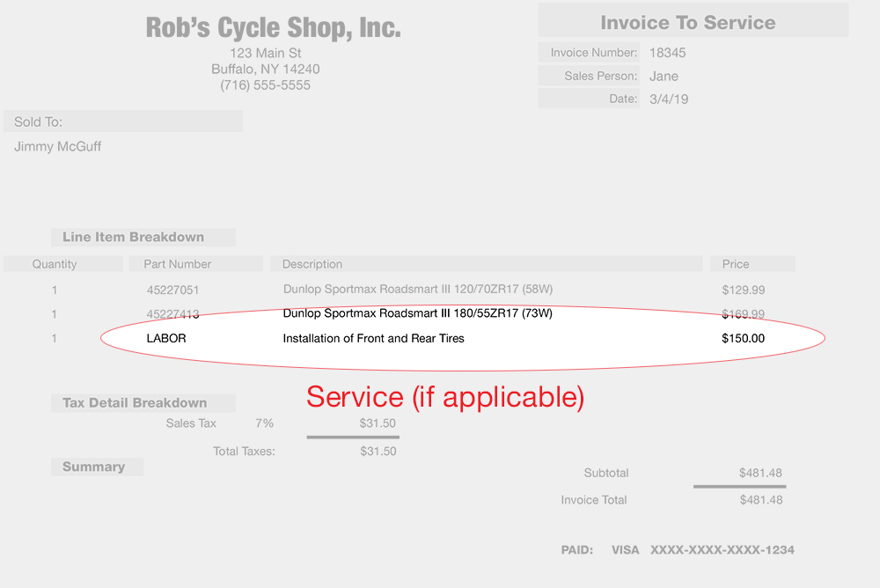This screenshot has height=588, width=880.
Task: Click the Invoice Total amount $481.48
Action: (760, 500)
